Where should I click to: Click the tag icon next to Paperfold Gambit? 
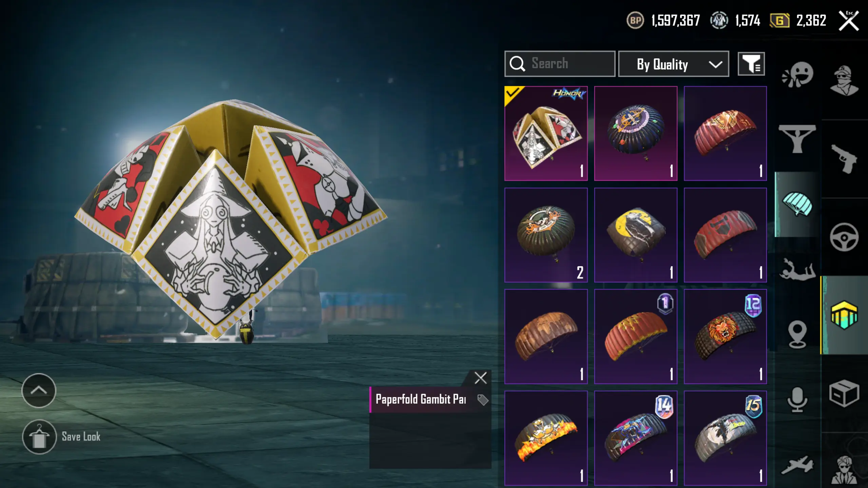click(483, 400)
